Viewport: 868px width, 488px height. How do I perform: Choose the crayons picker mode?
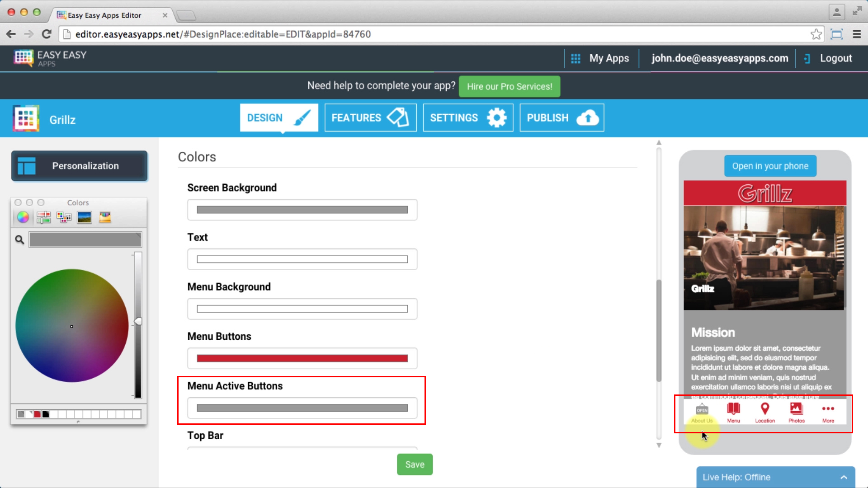(x=105, y=217)
